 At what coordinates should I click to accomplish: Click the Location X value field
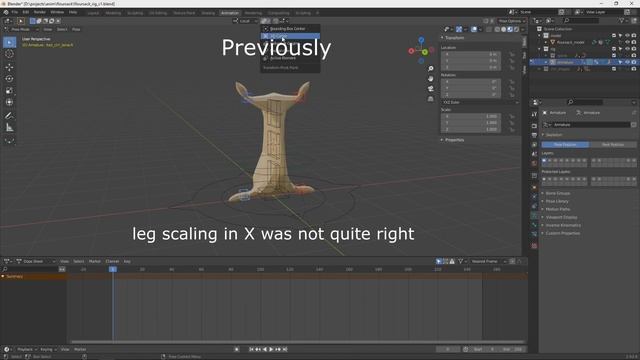pos(471,54)
